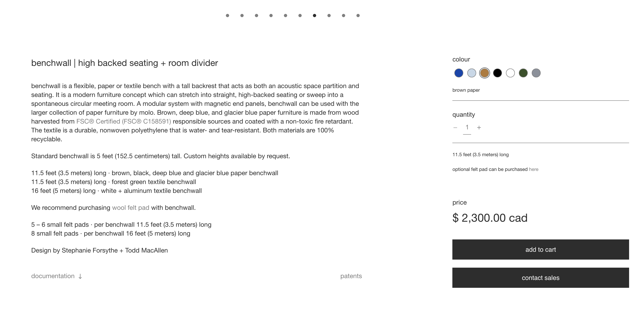Click the 'here' felt pad purchase link
The image size is (644, 314).
click(534, 169)
